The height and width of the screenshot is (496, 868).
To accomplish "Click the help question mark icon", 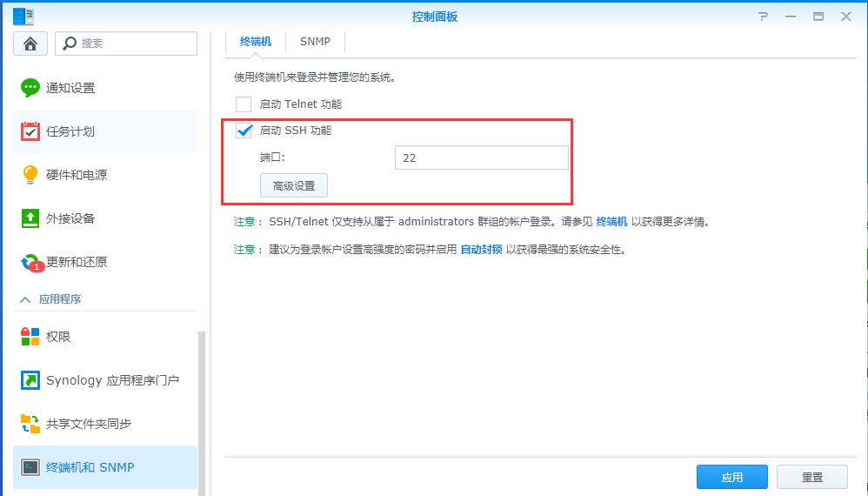I will coord(763,17).
